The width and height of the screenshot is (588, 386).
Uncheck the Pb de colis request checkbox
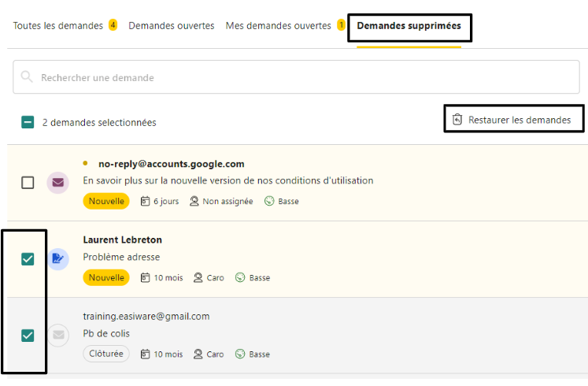[28, 336]
